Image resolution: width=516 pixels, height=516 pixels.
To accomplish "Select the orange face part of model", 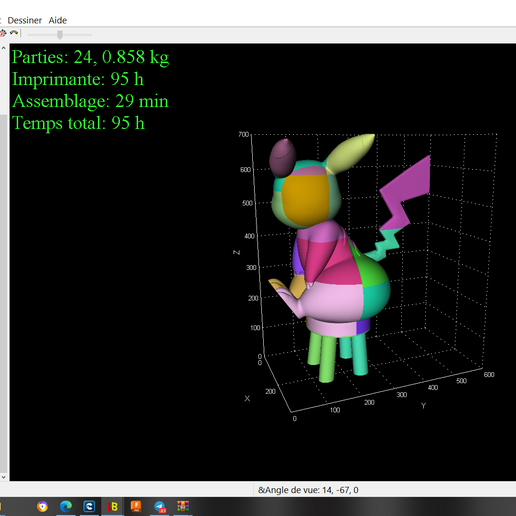I will [x=306, y=199].
